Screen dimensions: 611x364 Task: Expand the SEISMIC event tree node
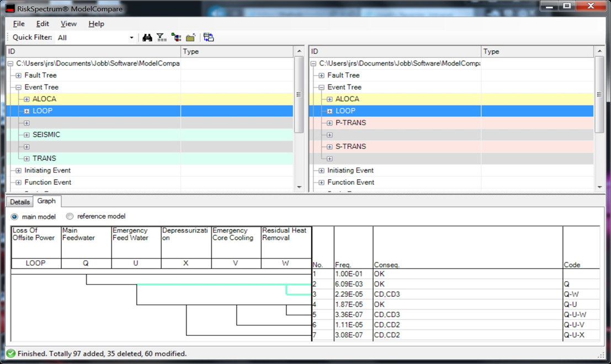[x=26, y=135]
